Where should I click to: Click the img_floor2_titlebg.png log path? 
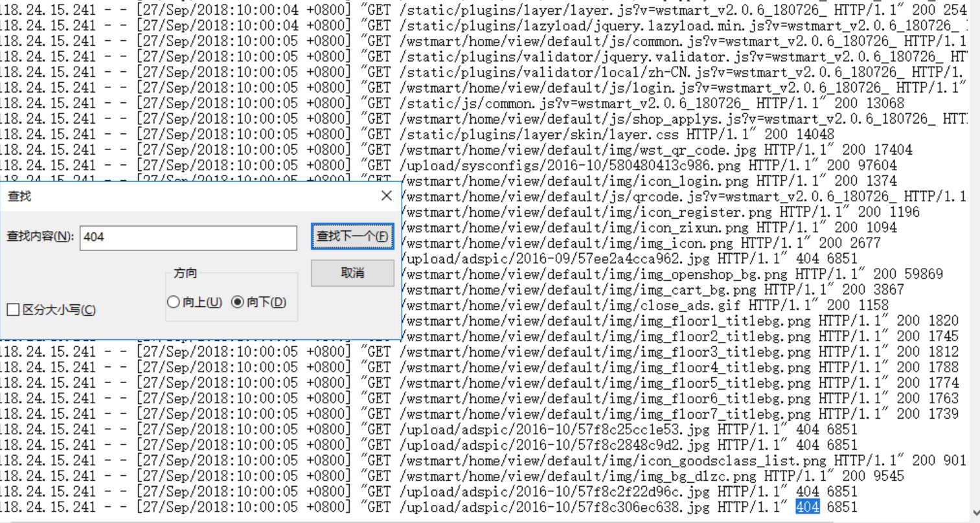click(606, 336)
